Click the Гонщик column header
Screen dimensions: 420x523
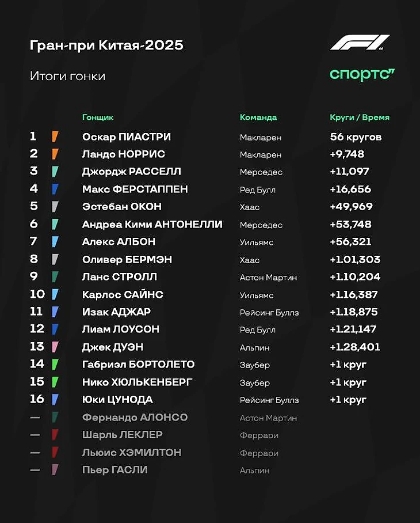point(98,118)
